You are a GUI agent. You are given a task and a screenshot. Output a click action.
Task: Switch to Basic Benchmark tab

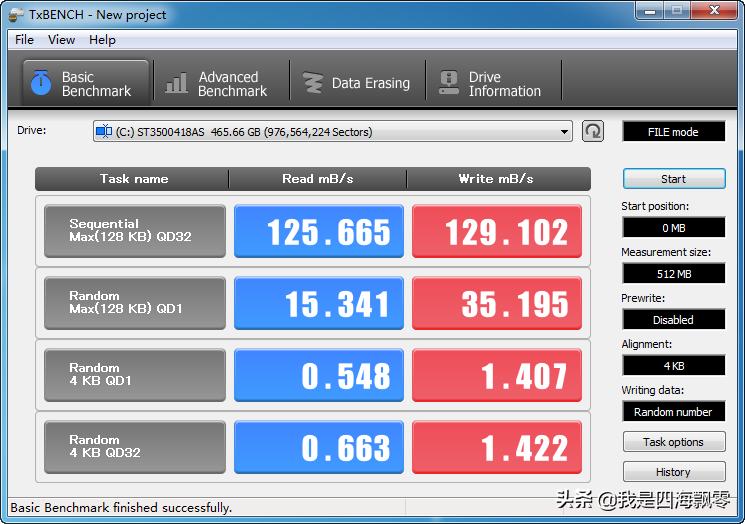click(x=86, y=83)
